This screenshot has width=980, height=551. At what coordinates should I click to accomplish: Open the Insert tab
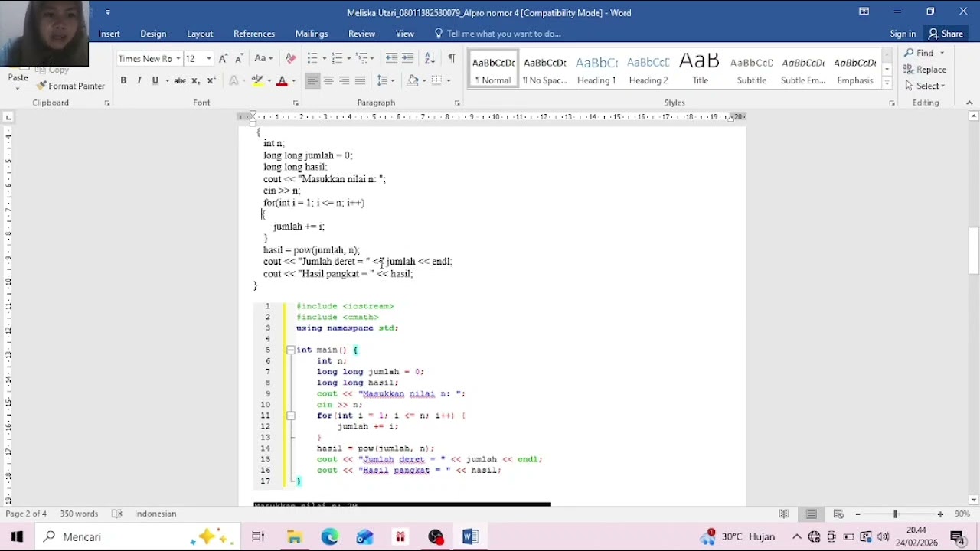point(109,34)
